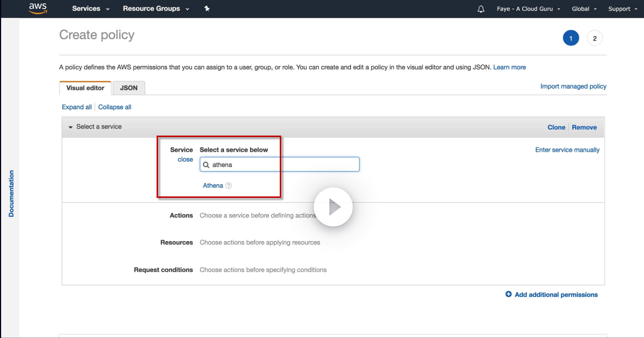Open the Services dropdown menu

[x=90, y=9]
